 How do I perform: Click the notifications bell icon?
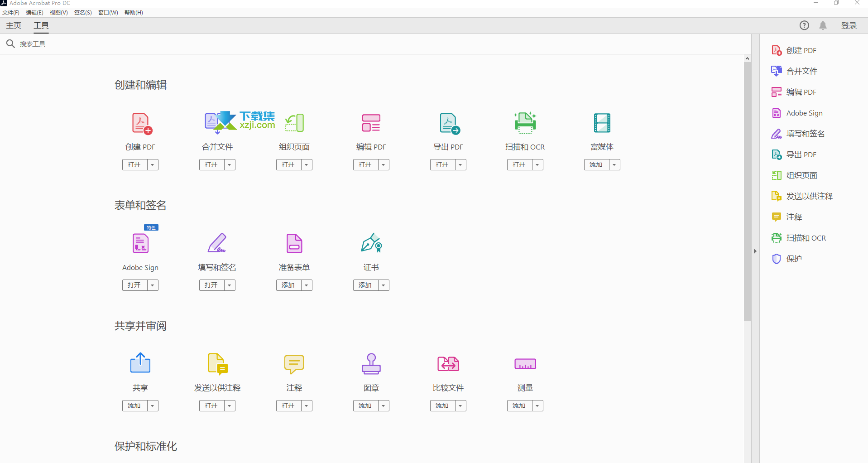pos(823,25)
